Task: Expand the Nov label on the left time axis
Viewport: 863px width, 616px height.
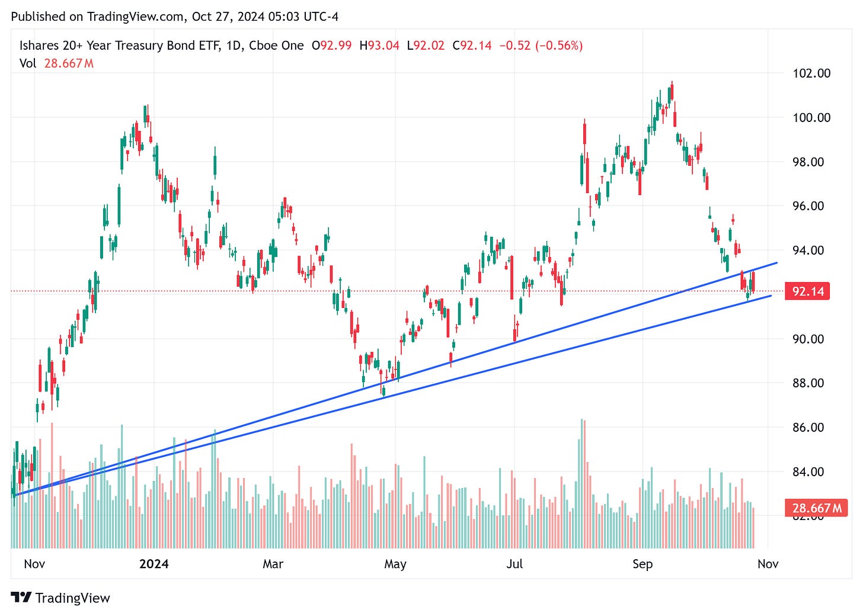Action: point(34,564)
